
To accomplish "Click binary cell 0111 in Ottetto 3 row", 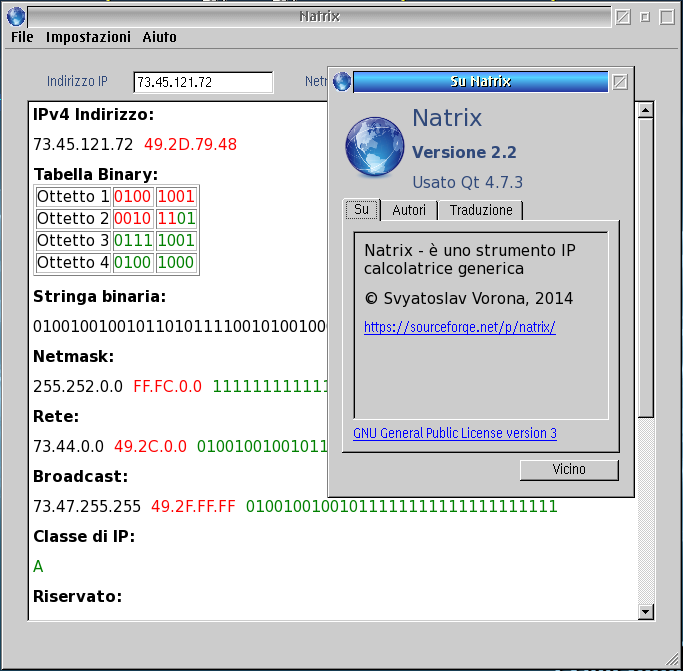I will click(133, 241).
